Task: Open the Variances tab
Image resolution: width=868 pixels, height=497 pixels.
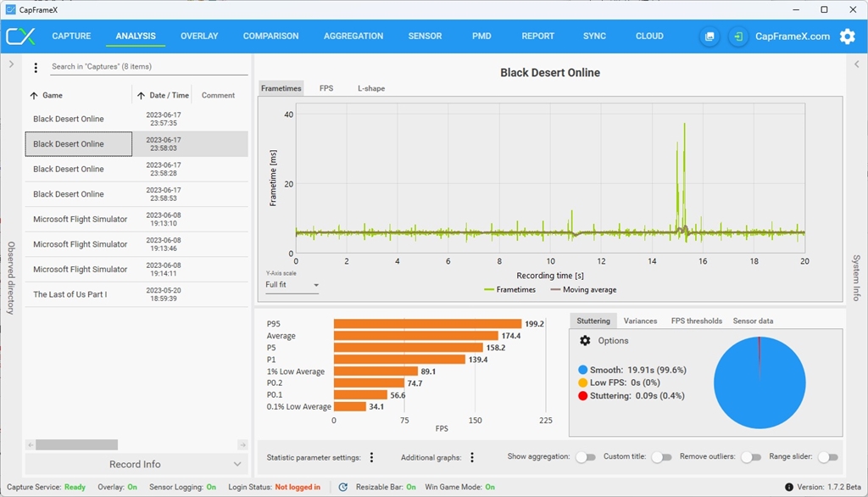Action: pyautogui.click(x=640, y=321)
